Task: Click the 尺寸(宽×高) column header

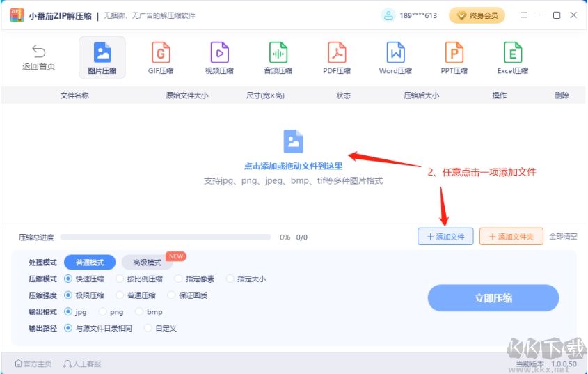Action: (265, 95)
